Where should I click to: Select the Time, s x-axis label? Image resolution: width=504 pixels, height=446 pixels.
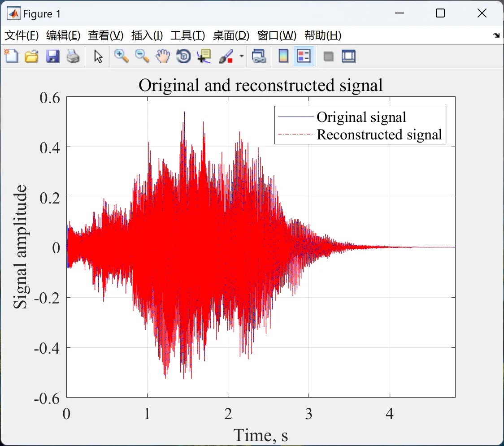(x=261, y=435)
